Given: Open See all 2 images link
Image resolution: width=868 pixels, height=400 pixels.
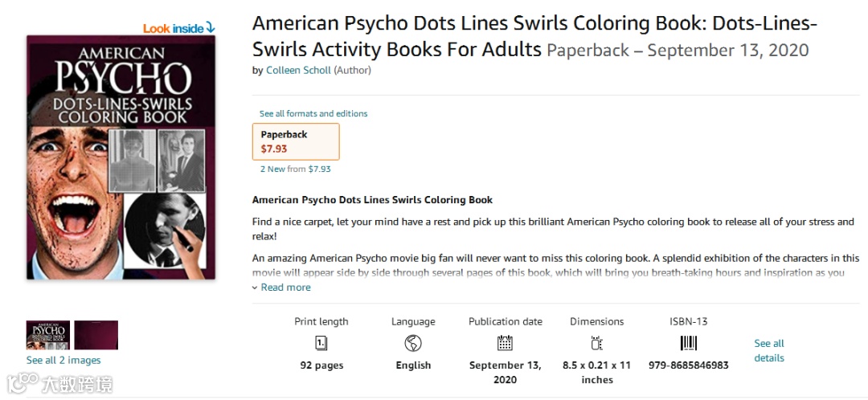Looking at the screenshot, I should point(63,360).
